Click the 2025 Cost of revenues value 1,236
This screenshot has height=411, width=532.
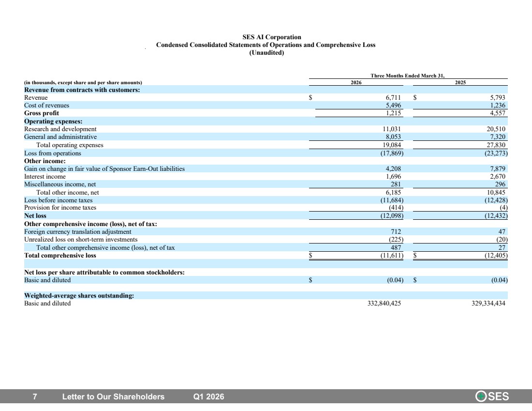coord(497,106)
